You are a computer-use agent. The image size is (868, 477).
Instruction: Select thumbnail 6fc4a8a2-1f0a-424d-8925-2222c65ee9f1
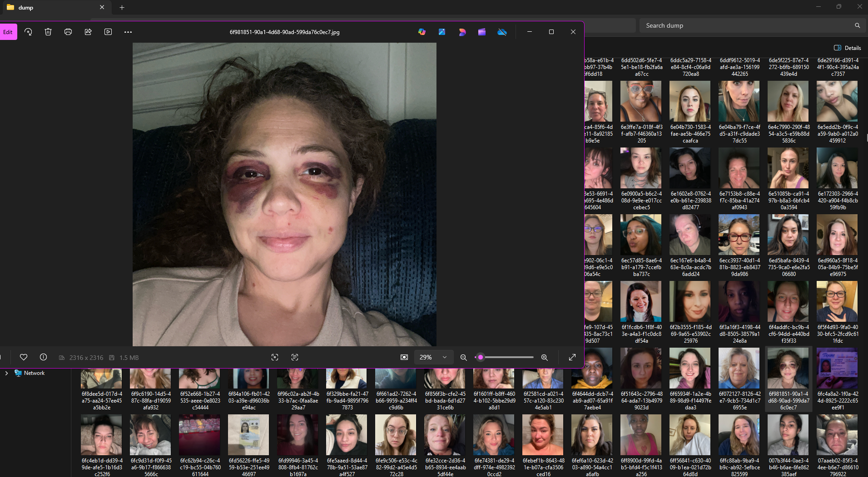click(837, 368)
